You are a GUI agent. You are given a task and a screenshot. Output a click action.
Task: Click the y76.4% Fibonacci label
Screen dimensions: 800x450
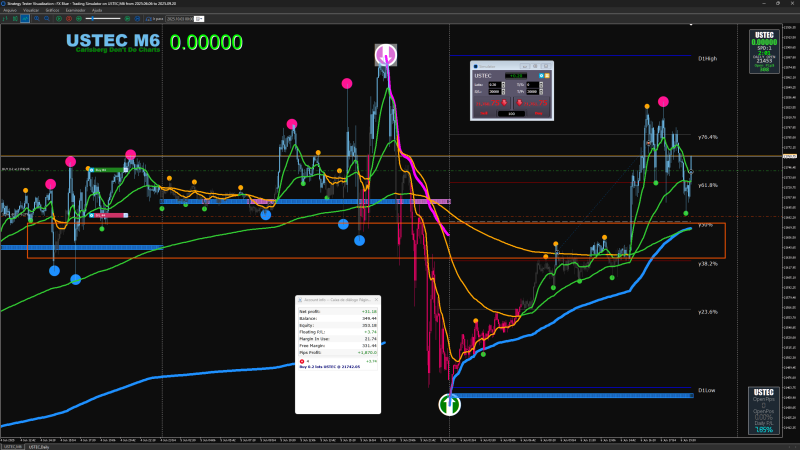point(708,137)
